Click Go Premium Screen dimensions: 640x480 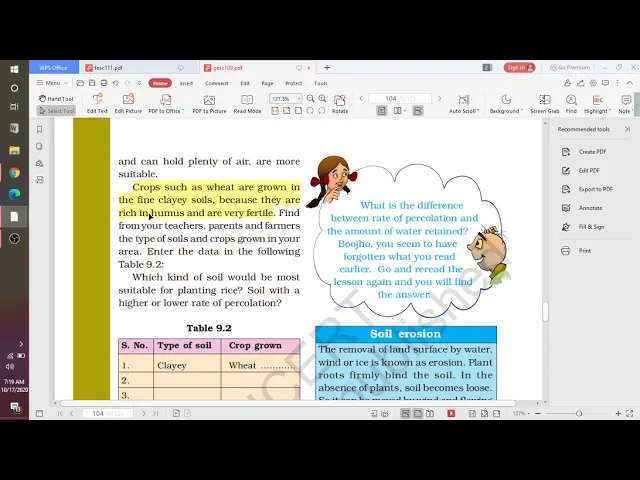(x=570, y=67)
